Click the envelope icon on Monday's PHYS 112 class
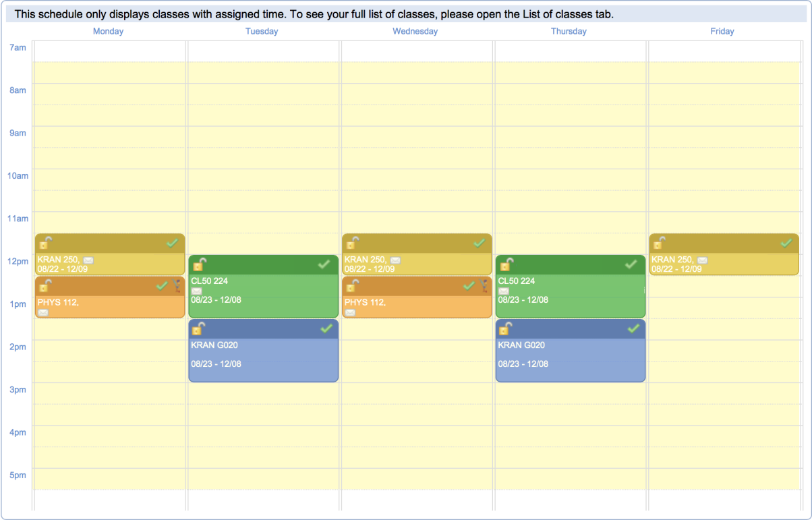Image resolution: width=812 pixels, height=520 pixels. (43, 312)
